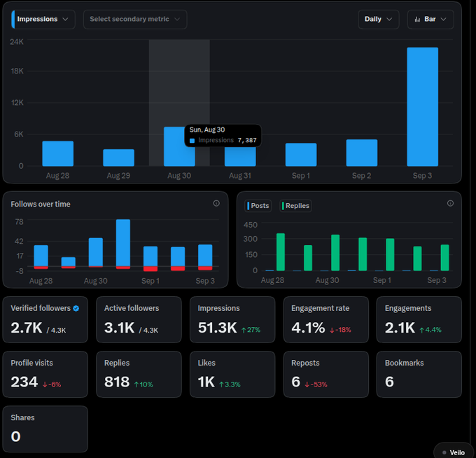
Task: Click the 7,387 tooltip value
Action: pos(247,140)
